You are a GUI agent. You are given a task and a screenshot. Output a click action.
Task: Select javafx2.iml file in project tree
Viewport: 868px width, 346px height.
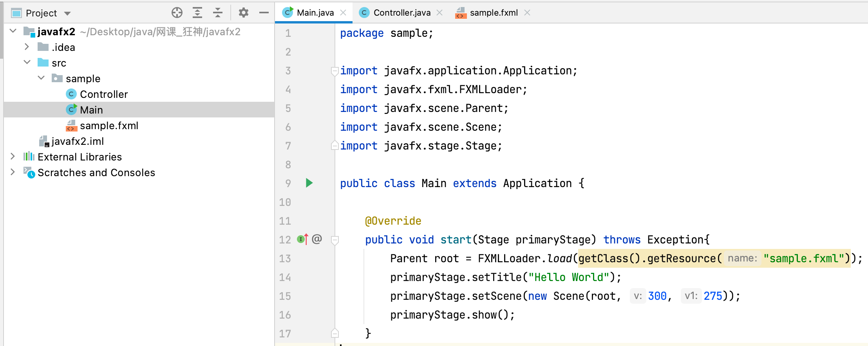[x=77, y=141]
